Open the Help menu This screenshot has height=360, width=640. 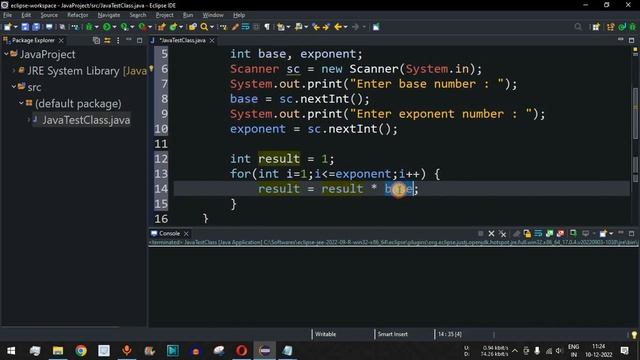pyautogui.click(x=239, y=15)
